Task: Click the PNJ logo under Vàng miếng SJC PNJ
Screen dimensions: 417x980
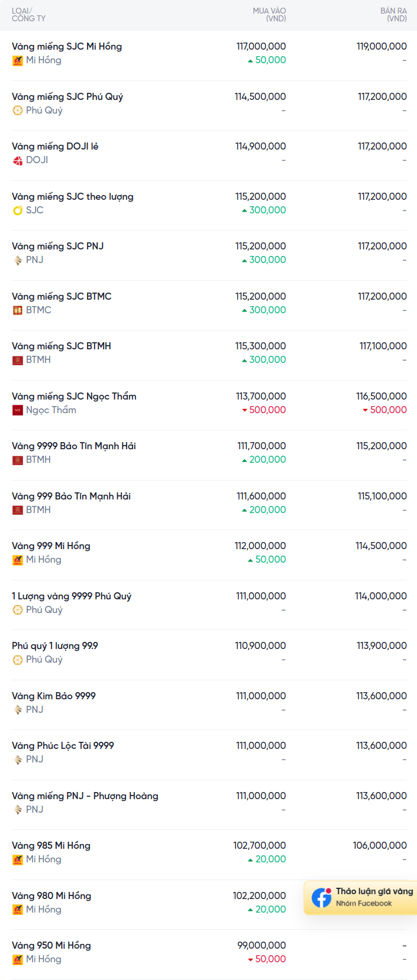Action: click(18, 260)
